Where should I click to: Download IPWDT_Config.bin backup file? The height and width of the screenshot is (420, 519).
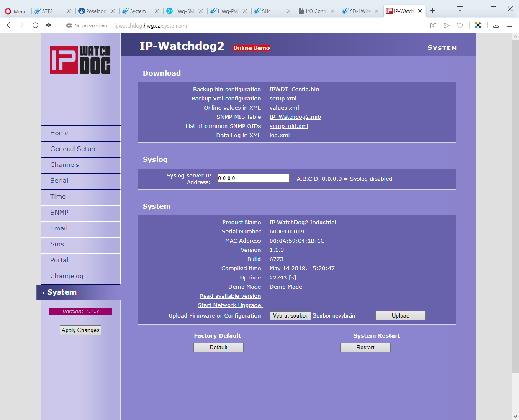294,90
